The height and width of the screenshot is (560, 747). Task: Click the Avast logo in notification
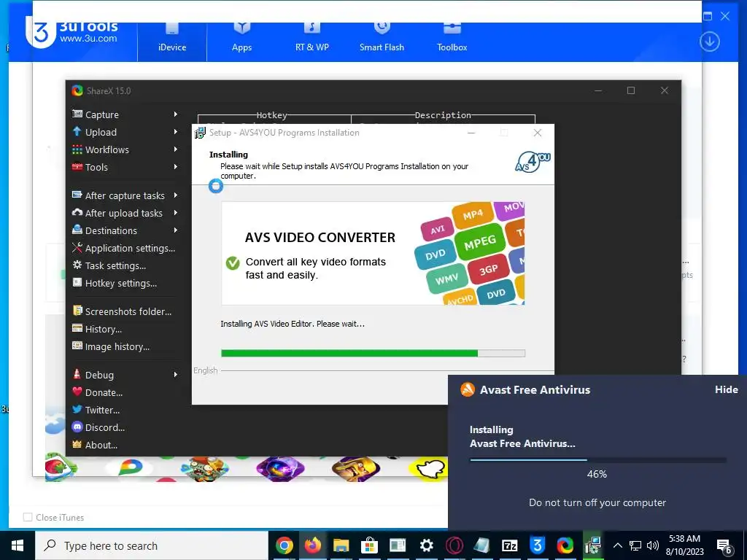[468, 389]
